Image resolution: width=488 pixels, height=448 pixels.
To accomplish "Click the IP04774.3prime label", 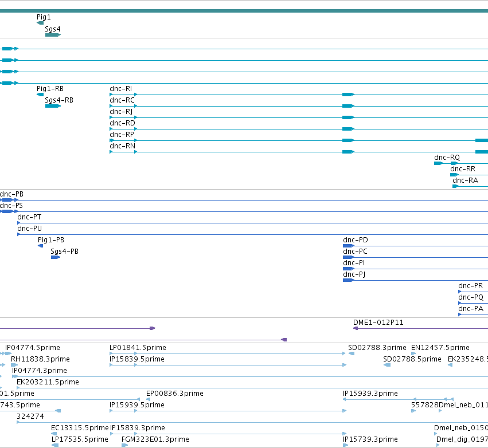I will (40, 371).
